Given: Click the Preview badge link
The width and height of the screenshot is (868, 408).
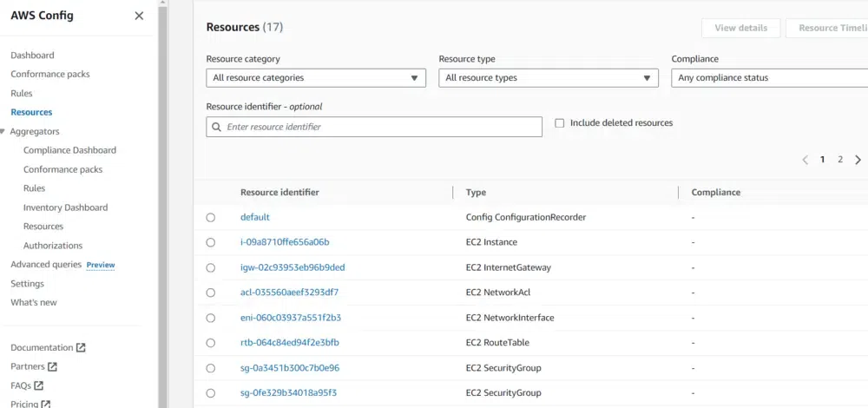Looking at the screenshot, I should [101, 265].
